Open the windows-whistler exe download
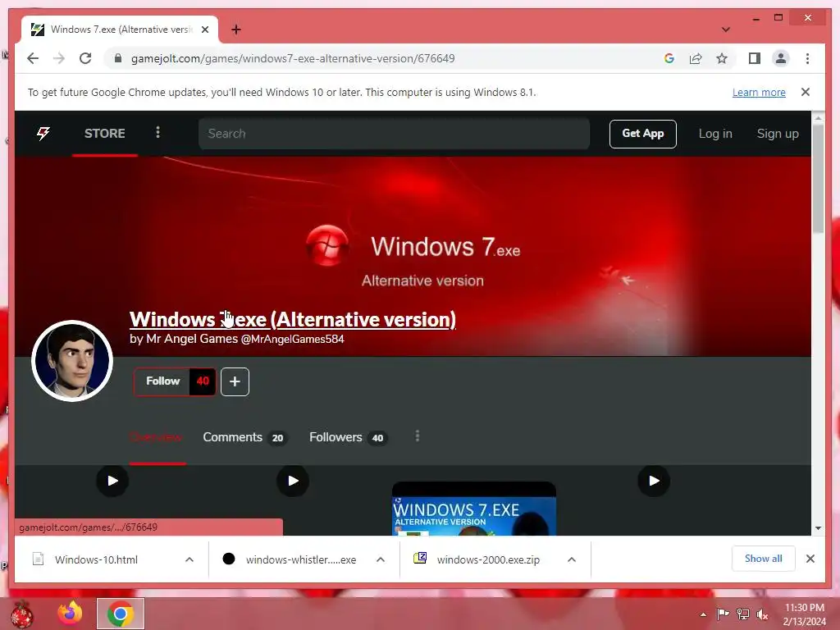This screenshot has width=840, height=630. pyautogui.click(x=290, y=559)
